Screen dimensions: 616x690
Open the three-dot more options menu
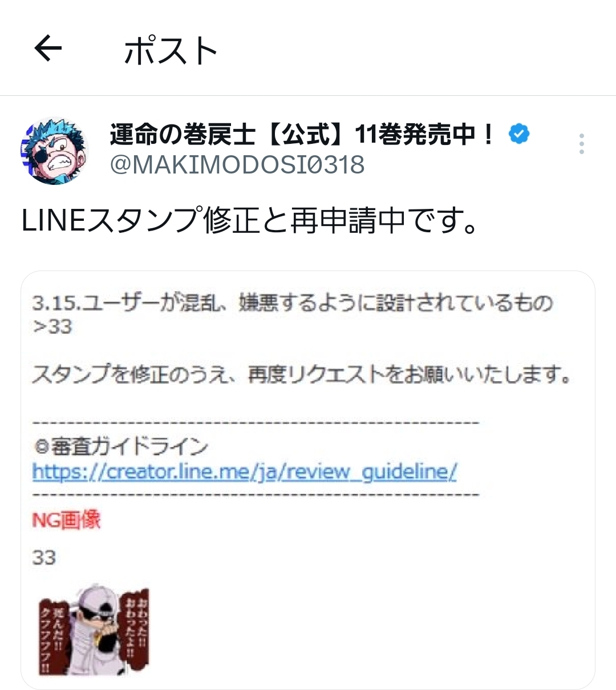pyautogui.click(x=581, y=144)
